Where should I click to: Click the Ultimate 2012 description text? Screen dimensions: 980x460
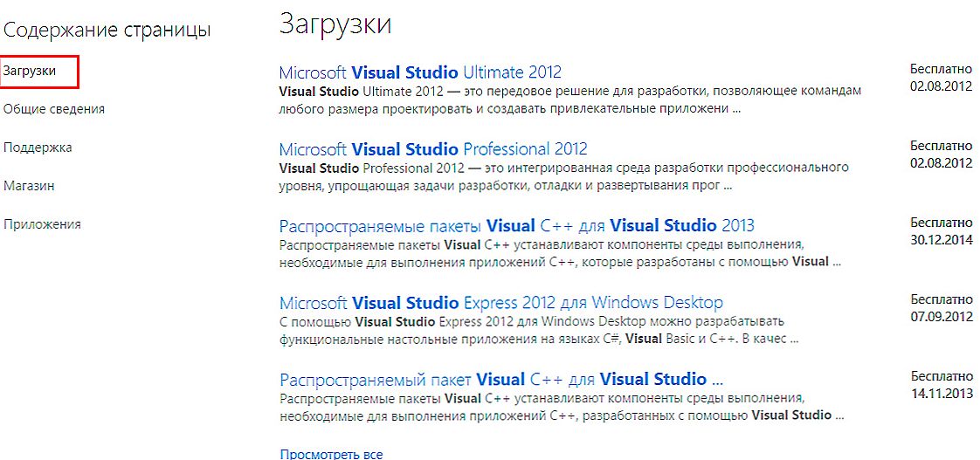[570, 100]
